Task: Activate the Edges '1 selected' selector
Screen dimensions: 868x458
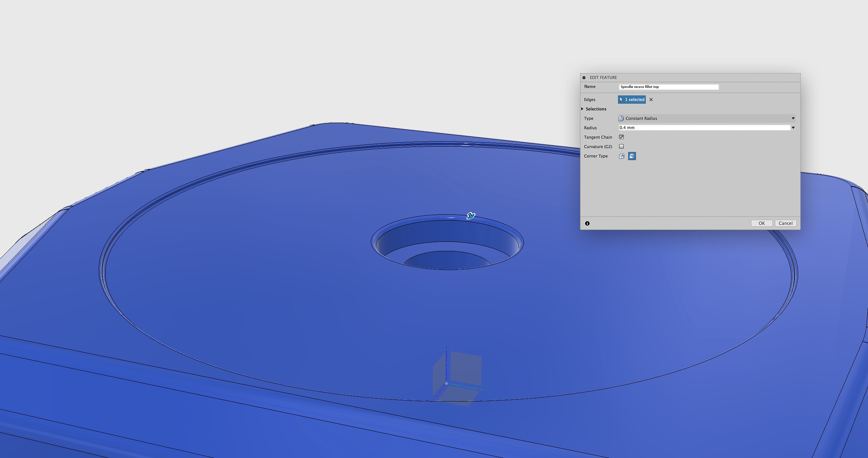Action: (632, 100)
